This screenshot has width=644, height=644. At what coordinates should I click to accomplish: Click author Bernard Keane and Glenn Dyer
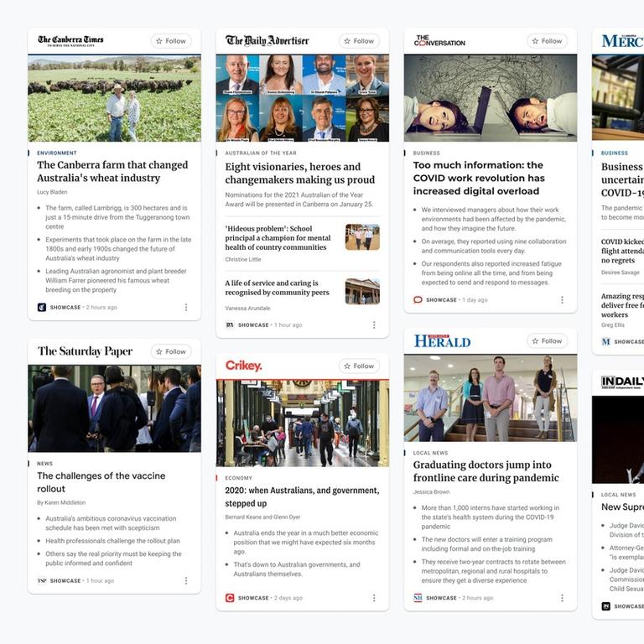pos(262,517)
